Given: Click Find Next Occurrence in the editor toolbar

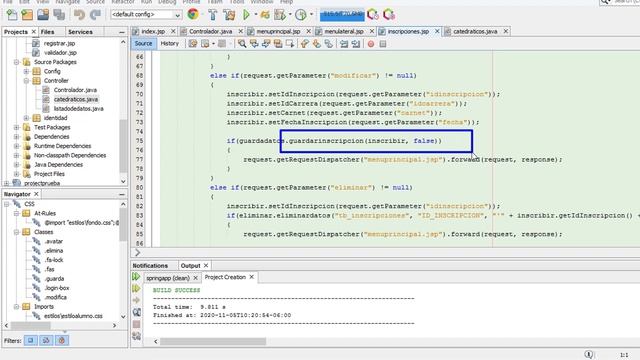Looking at the screenshot, I should point(266,44).
